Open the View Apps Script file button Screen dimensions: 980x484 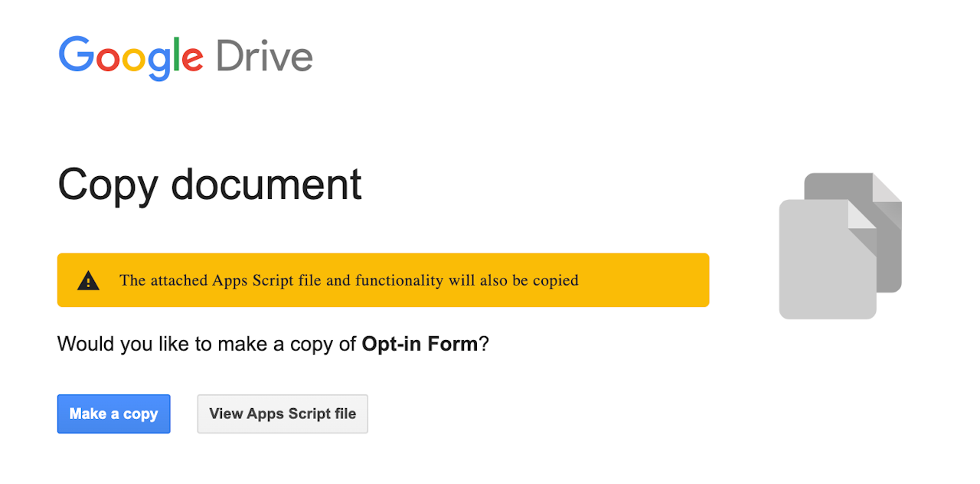pos(283,414)
